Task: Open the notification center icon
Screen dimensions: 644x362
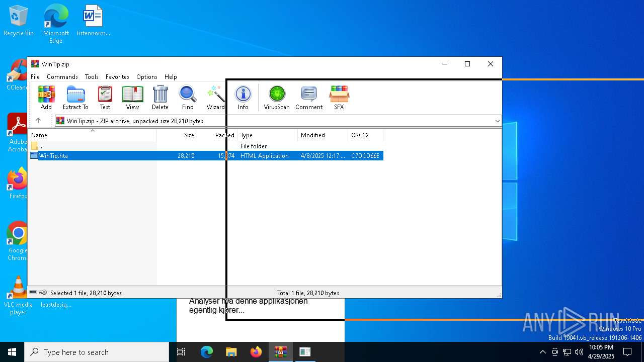Action: [x=627, y=352]
